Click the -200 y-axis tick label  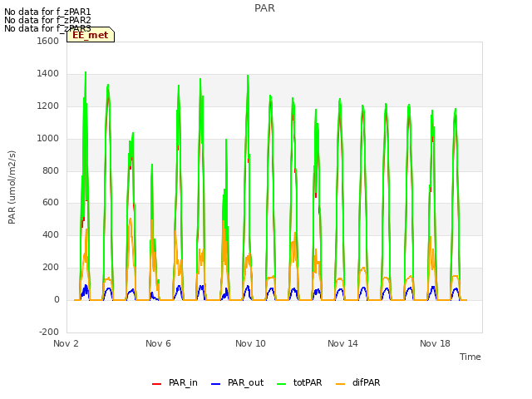[49, 332]
